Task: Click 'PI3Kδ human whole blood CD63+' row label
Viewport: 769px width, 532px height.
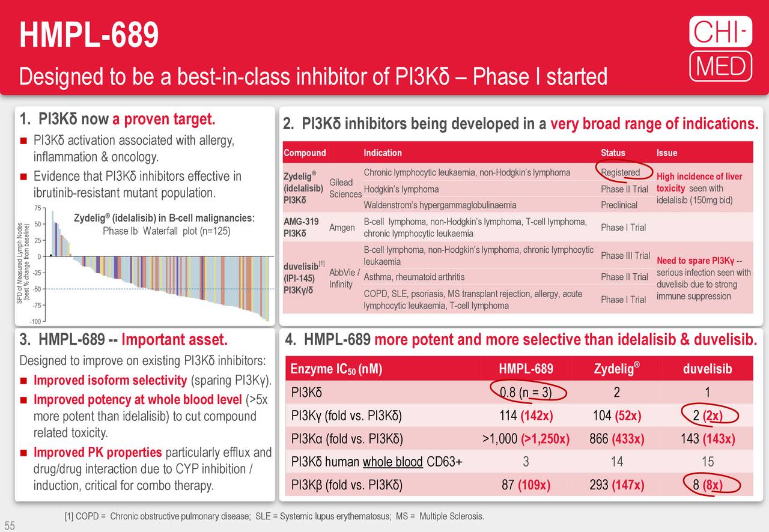Action: click(377, 462)
